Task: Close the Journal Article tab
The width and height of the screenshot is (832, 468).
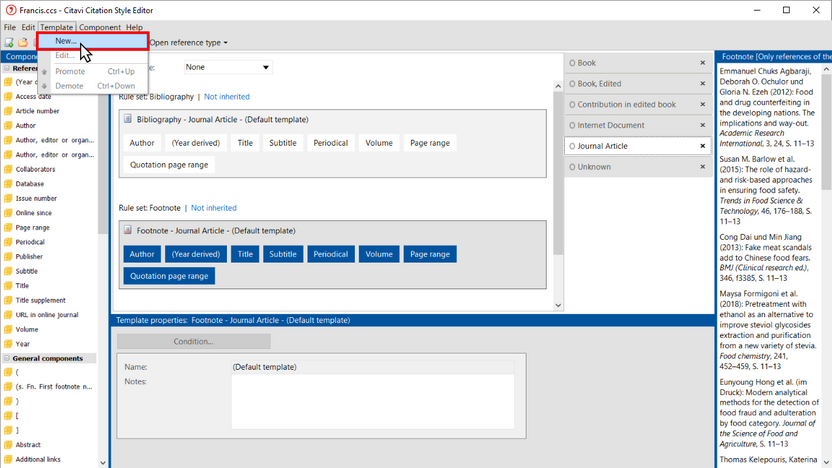Action: (x=703, y=146)
